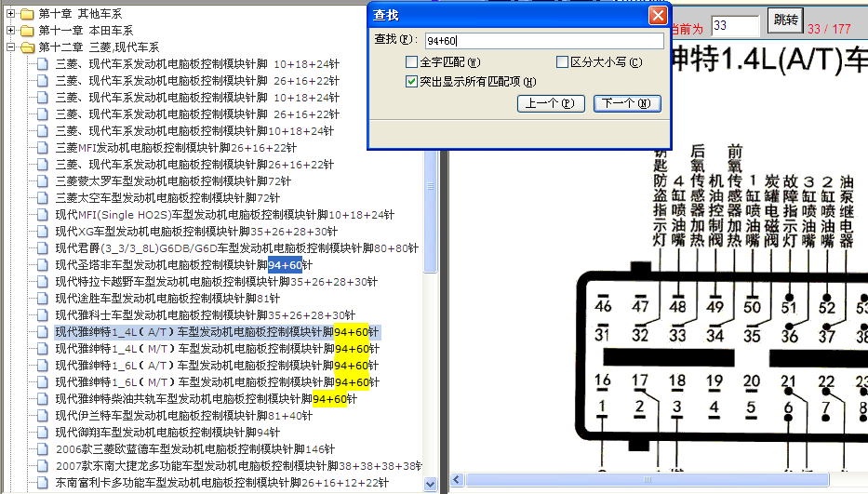This screenshot has width=868, height=494.
Task: Click page icon beside 三菱MFI发动机 entry
Action: click(x=42, y=148)
